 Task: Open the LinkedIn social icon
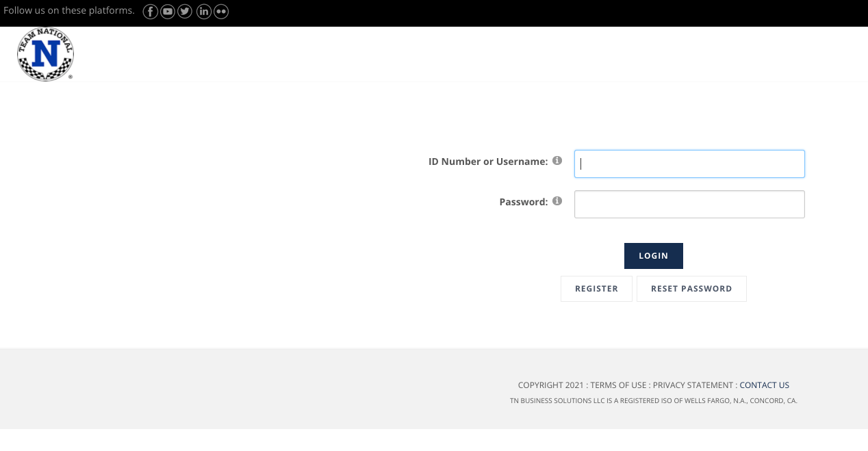(x=204, y=12)
